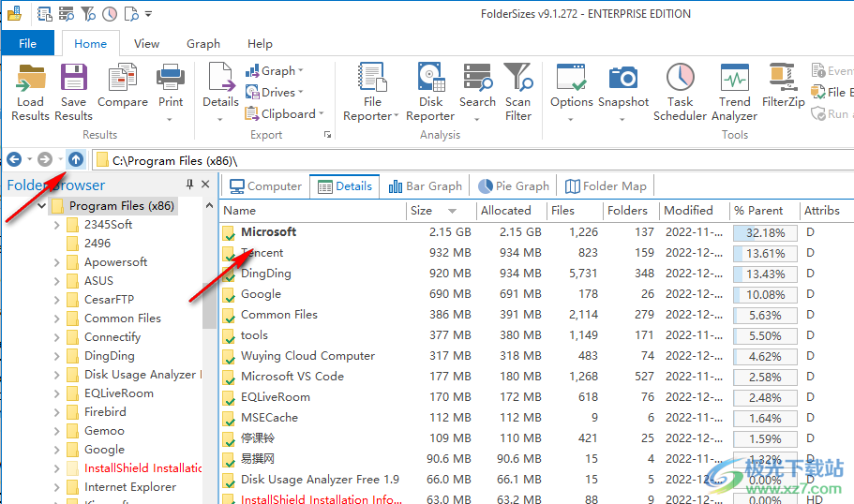Screen dimensions: 854x504
Task: Open the Folder Map view tab
Action: click(x=606, y=186)
